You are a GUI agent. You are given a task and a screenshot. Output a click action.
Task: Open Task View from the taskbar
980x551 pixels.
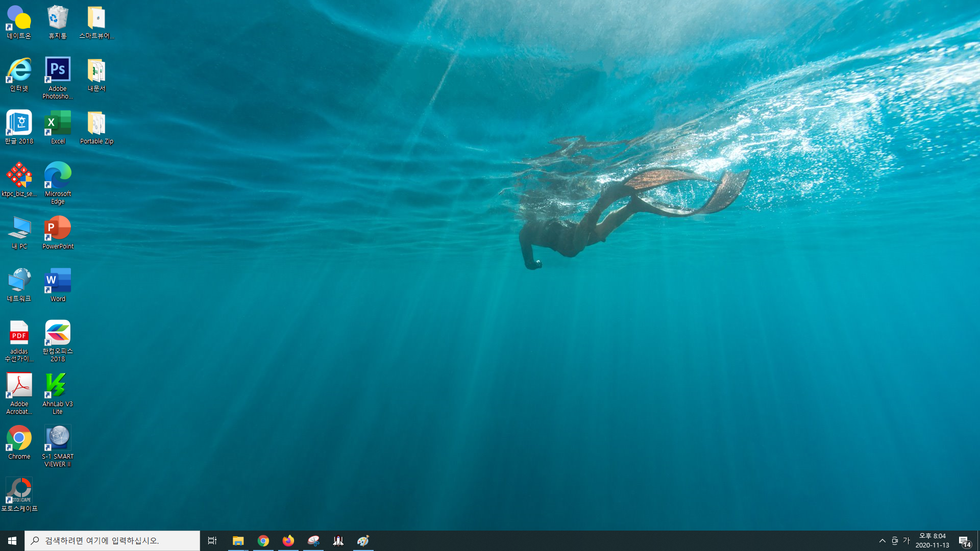point(212,541)
